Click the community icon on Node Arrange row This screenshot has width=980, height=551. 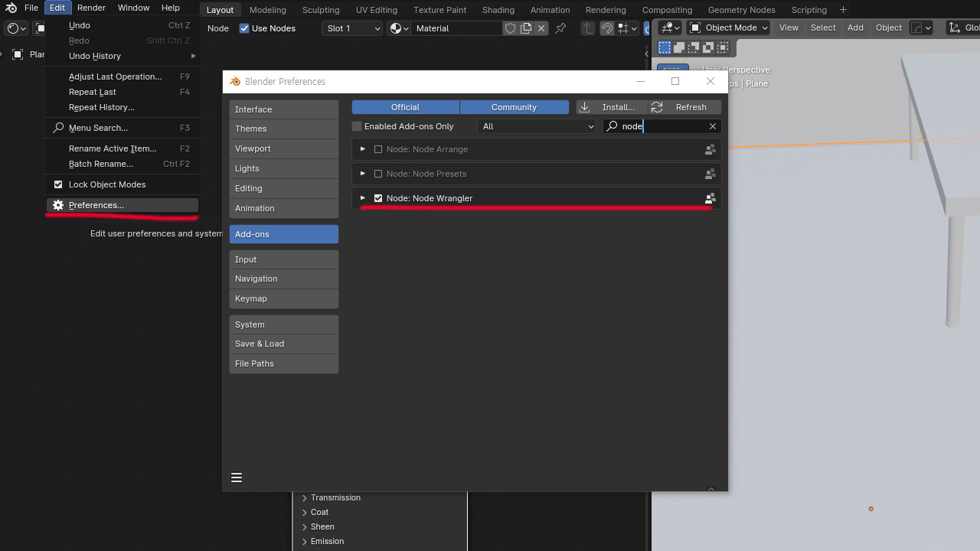pos(710,149)
